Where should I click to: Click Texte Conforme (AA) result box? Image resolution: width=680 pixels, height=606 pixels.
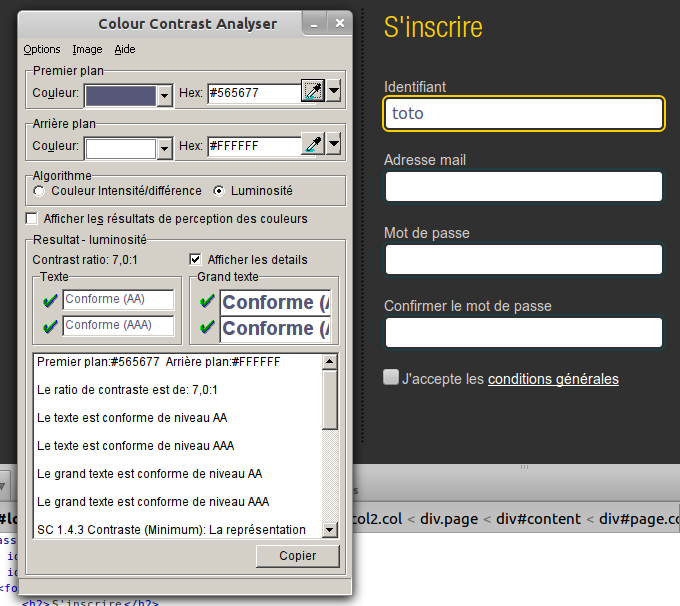click(118, 299)
